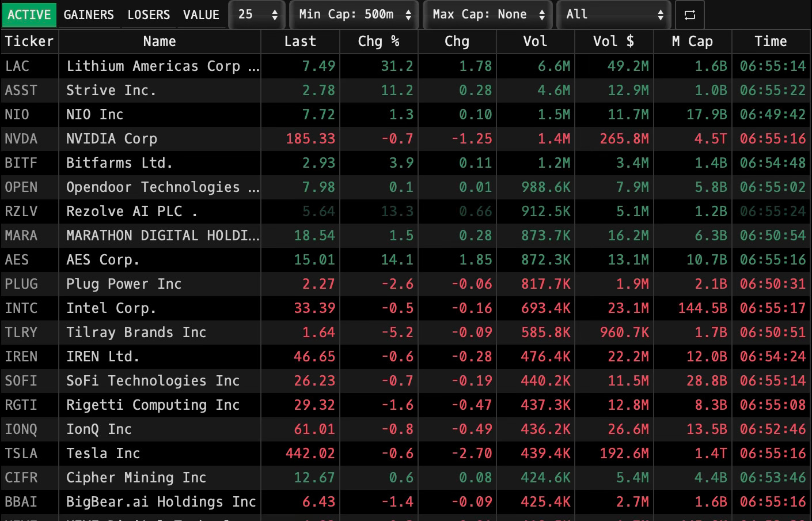Viewport: 812px width, 521px height.
Task: Switch to the GAINERS tab
Action: [89, 14]
